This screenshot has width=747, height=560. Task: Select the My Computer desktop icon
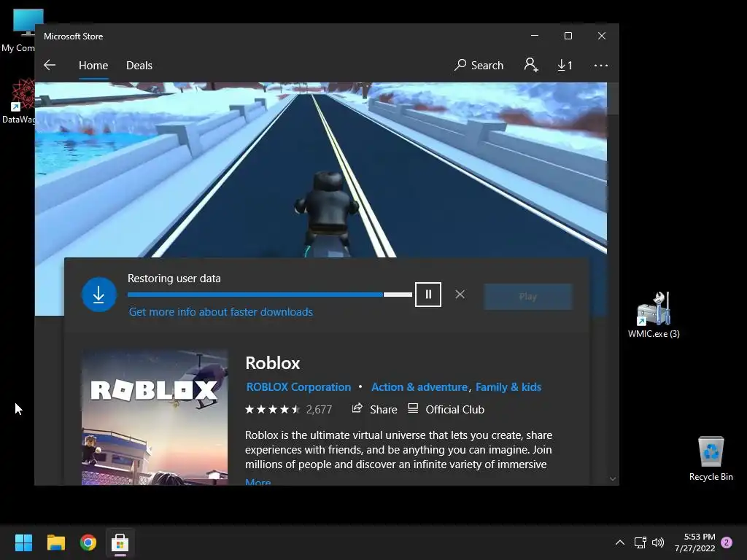pos(21,31)
